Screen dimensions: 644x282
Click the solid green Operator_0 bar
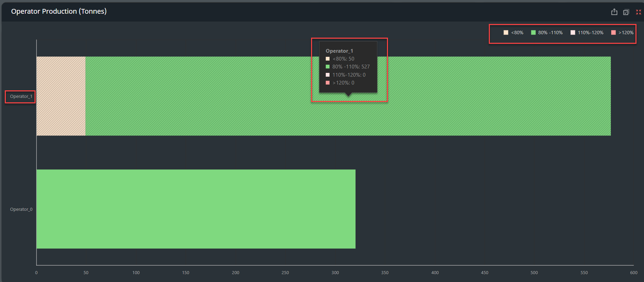click(x=196, y=209)
